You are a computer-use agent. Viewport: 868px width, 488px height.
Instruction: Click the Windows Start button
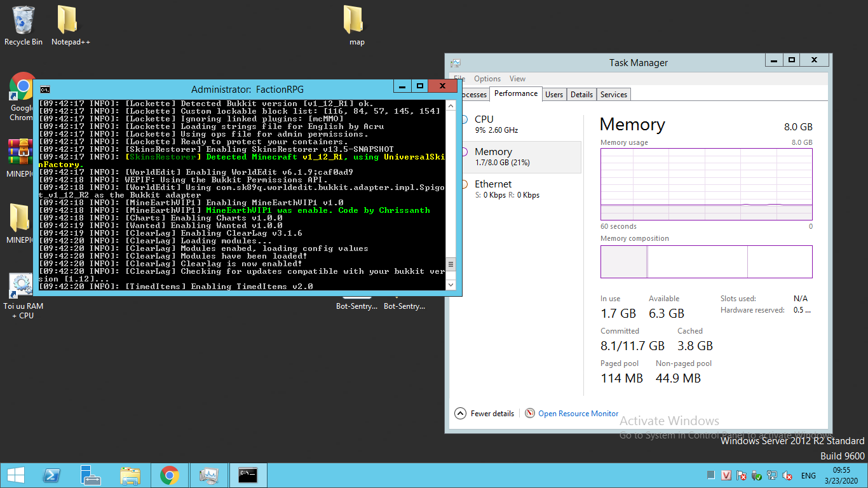[16, 475]
